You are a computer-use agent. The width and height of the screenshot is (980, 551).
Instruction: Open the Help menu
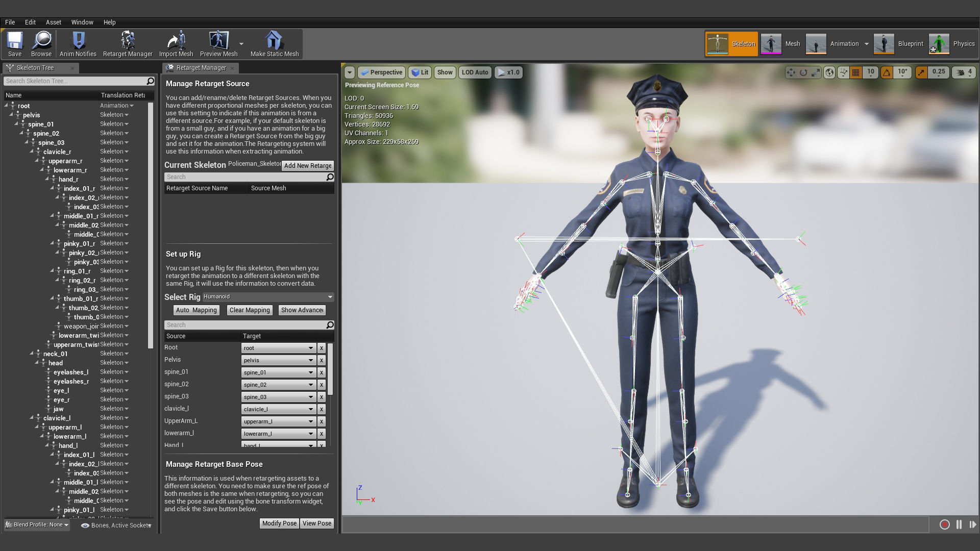110,22
